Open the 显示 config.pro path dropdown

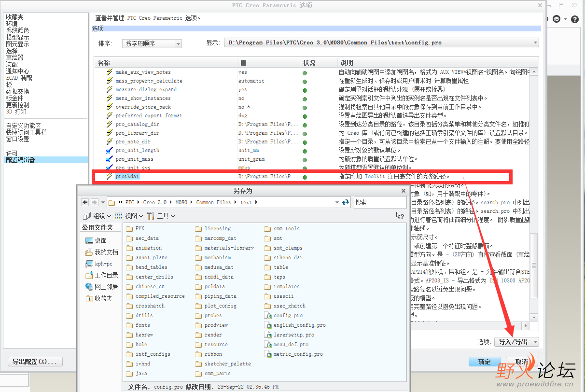click(382, 42)
